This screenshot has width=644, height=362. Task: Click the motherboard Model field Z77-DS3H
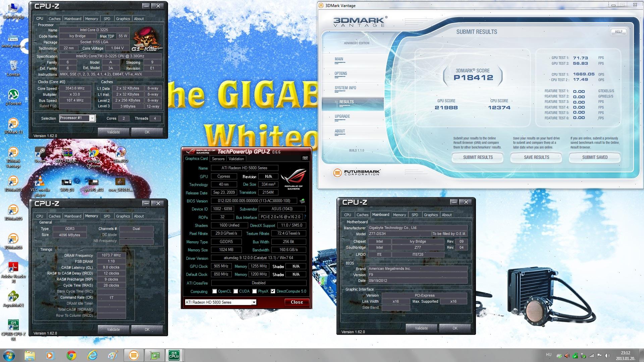[x=399, y=234]
